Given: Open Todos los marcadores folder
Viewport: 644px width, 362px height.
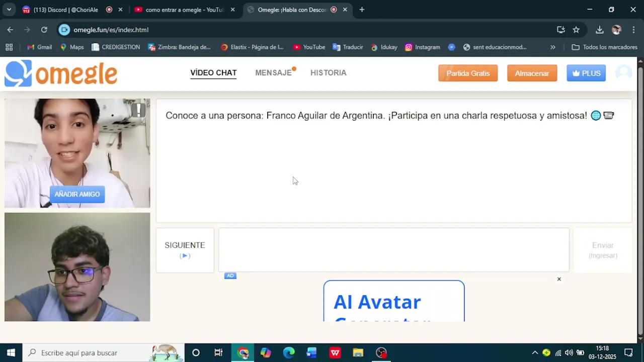Looking at the screenshot, I should (605, 47).
